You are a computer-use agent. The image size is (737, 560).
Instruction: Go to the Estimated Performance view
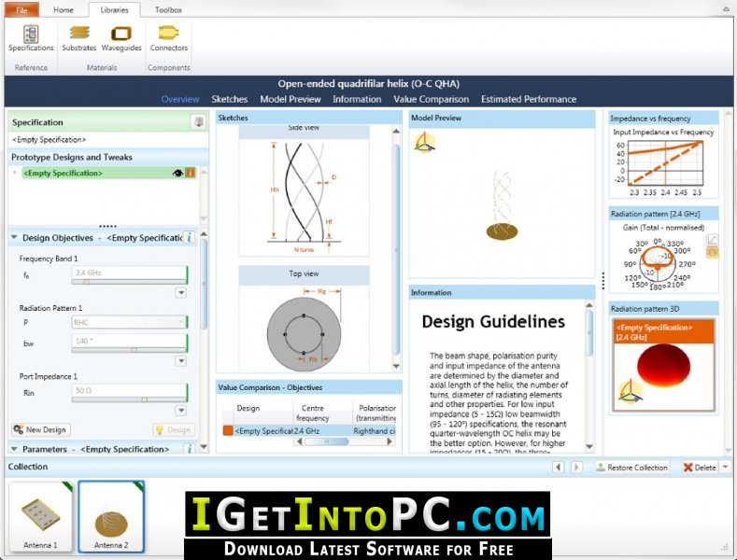click(529, 99)
